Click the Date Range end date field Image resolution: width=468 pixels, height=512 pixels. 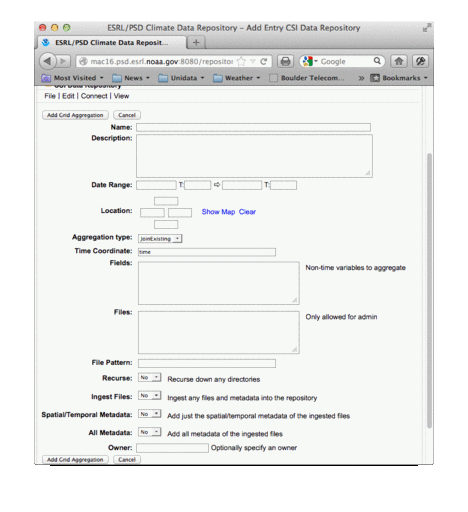[242, 185]
